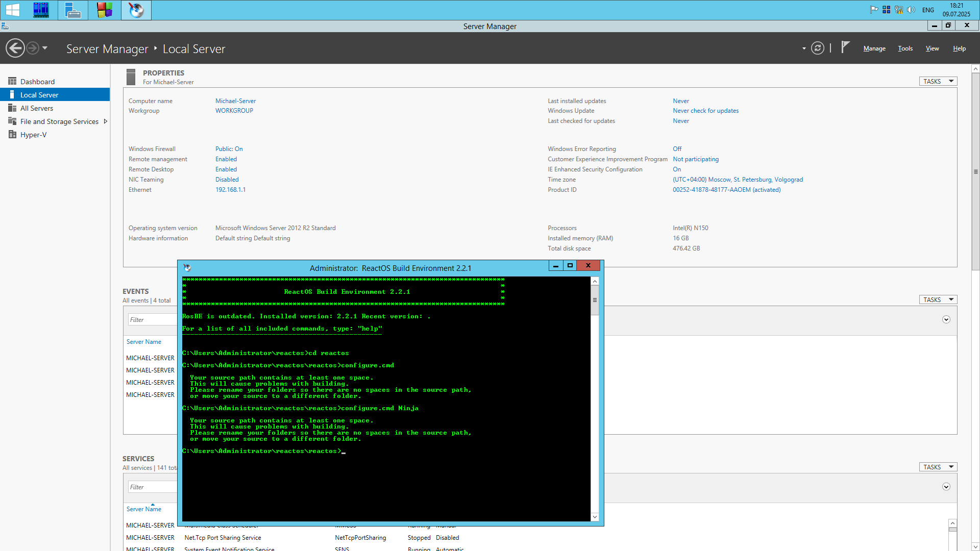Click the speaker volume tray icon
Screen dimensions: 980x551
coord(911,10)
